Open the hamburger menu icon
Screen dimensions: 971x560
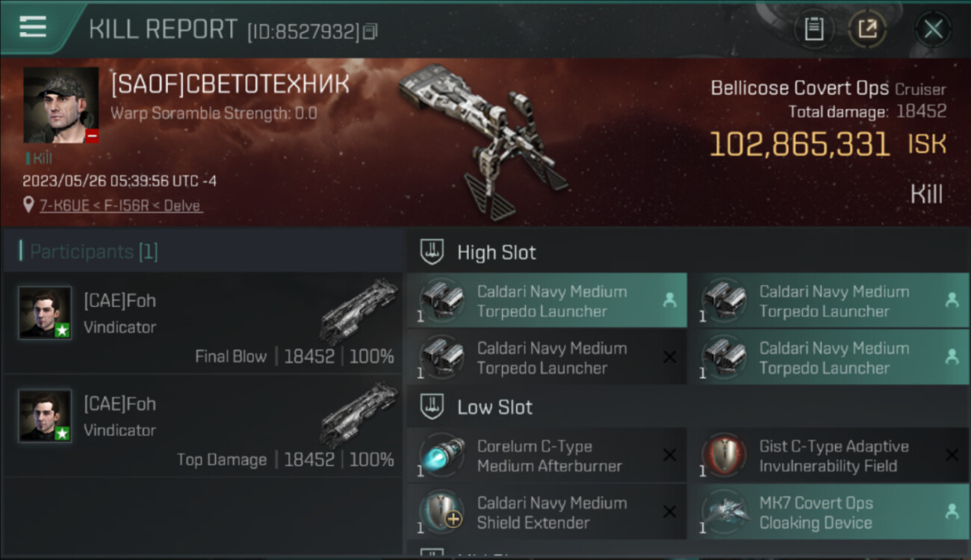tap(33, 27)
